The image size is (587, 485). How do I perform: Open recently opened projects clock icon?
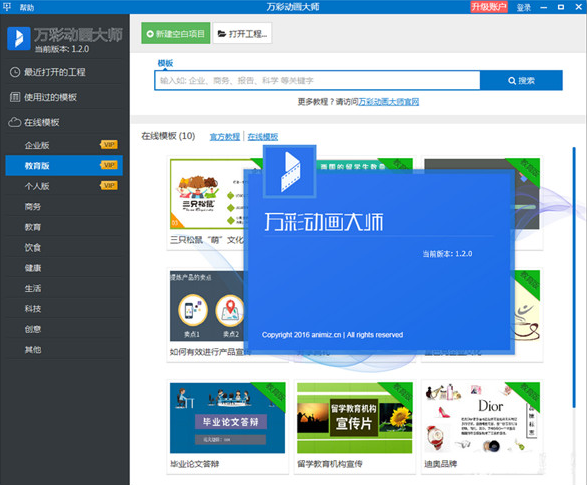[15, 72]
